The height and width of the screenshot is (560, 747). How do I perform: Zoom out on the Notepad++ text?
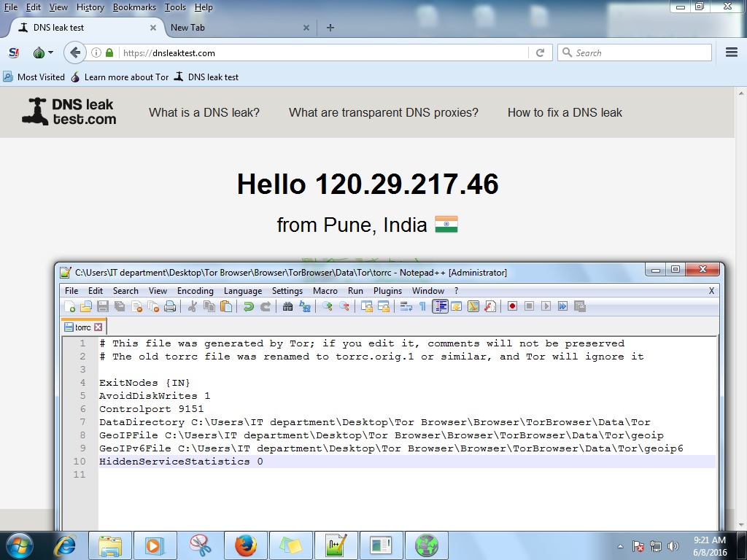pyautogui.click(x=344, y=307)
